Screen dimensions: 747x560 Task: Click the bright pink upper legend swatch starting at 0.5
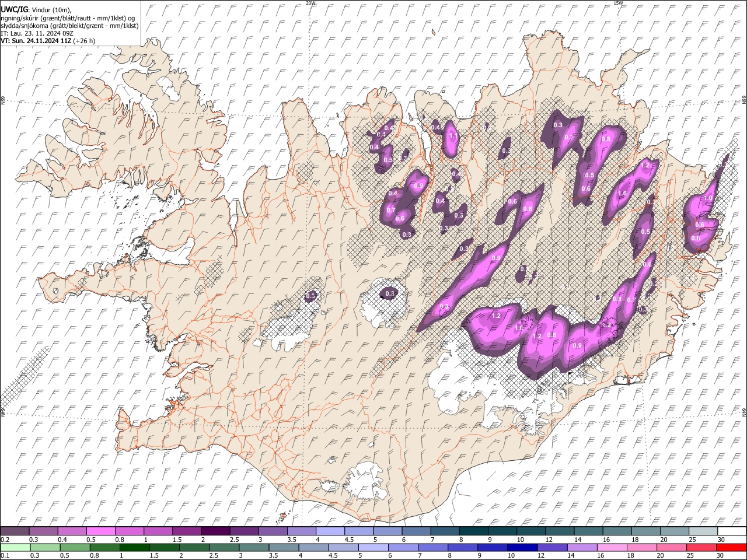point(100,531)
